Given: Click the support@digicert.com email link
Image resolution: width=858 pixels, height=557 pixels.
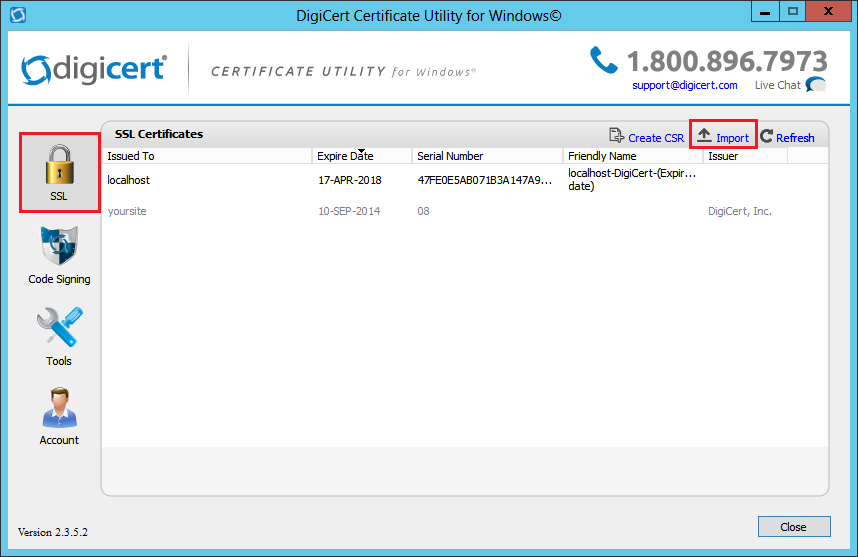Looking at the screenshot, I should point(684,85).
